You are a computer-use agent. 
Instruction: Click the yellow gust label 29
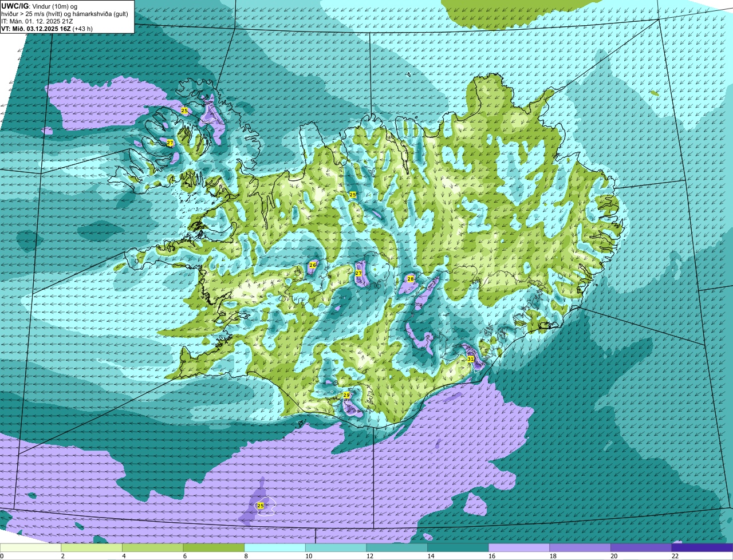tap(346, 395)
